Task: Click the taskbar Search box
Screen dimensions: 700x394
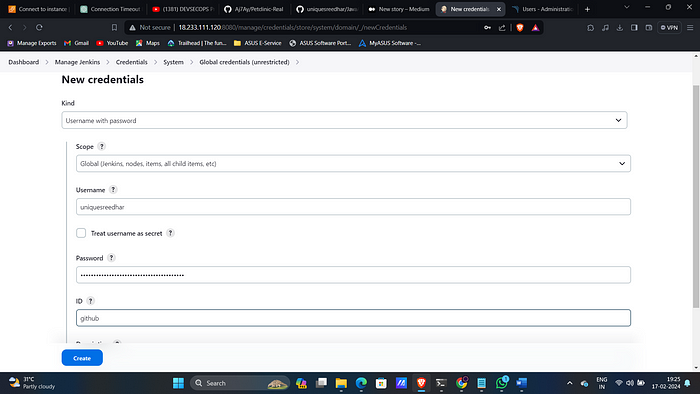Action: coord(240,383)
